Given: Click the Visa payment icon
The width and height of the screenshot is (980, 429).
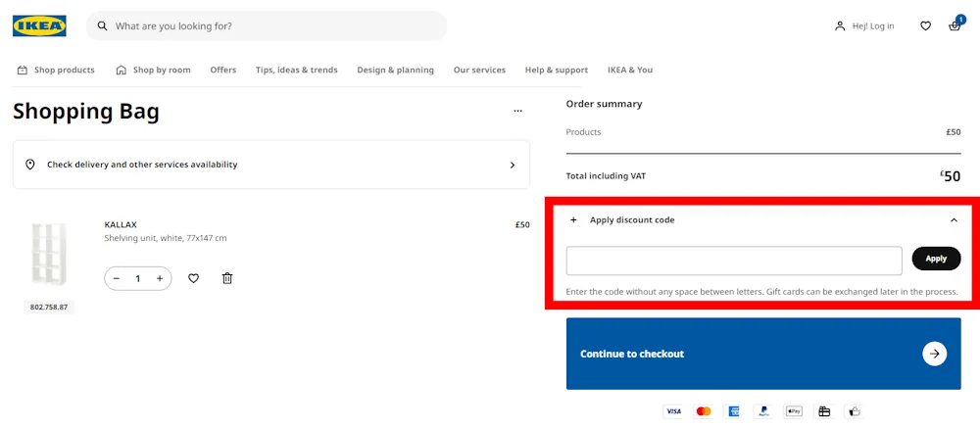Looking at the screenshot, I should tap(673, 411).
